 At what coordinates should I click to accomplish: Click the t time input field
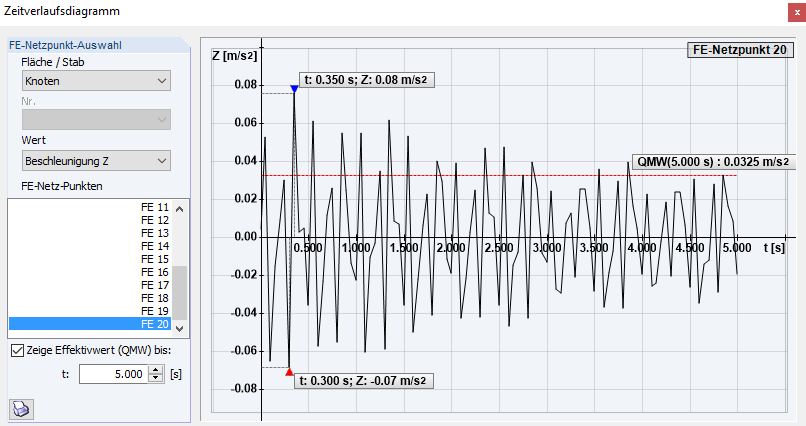coord(114,374)
